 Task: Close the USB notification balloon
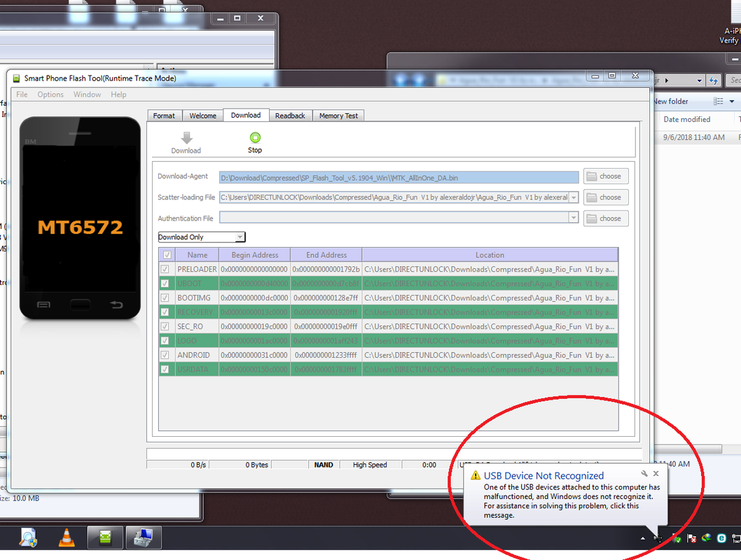point(656,473)
